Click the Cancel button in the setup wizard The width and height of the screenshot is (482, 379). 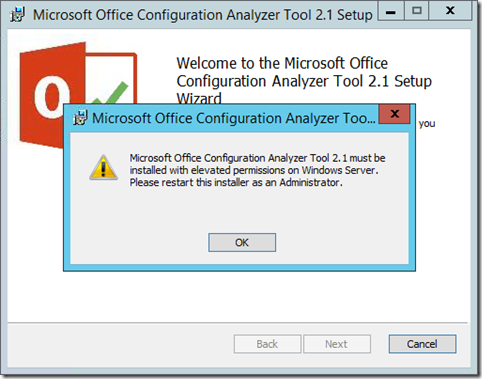[x=422, y=344]
